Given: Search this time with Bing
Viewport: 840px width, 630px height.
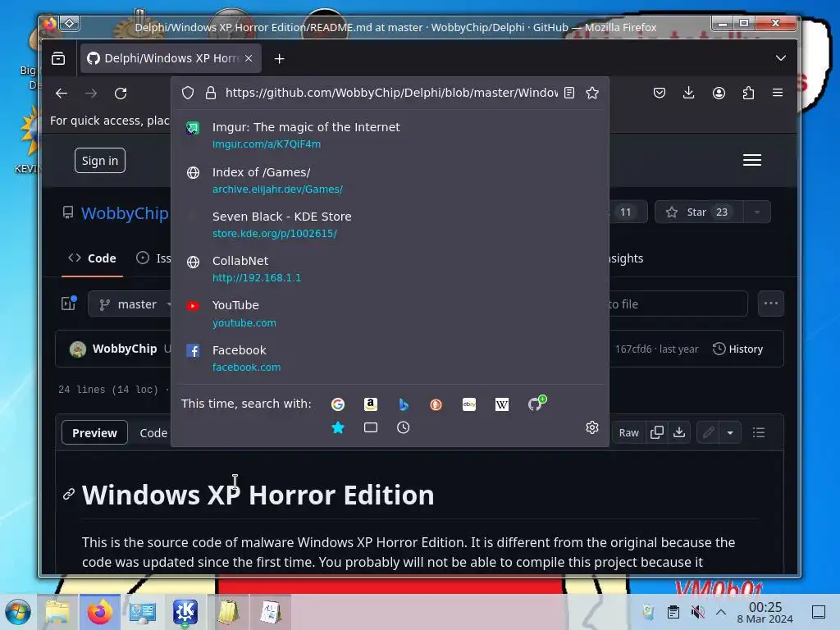Looking at the screenshot, I should [404, 404].
